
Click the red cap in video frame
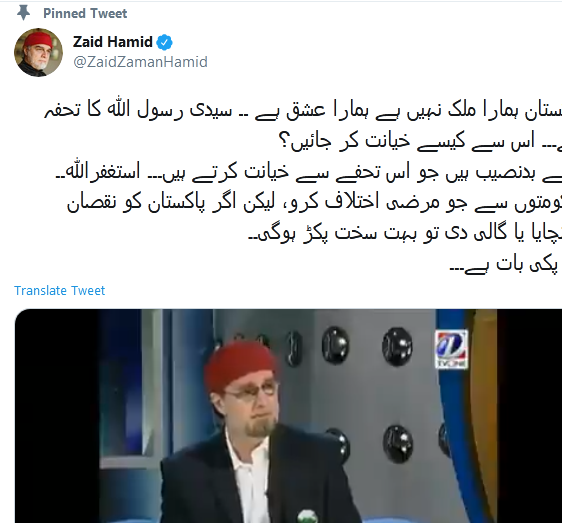[240, 365]
